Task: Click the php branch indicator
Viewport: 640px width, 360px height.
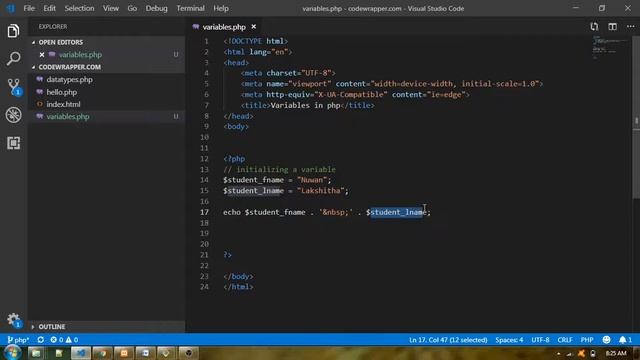Action: (18, 340)
